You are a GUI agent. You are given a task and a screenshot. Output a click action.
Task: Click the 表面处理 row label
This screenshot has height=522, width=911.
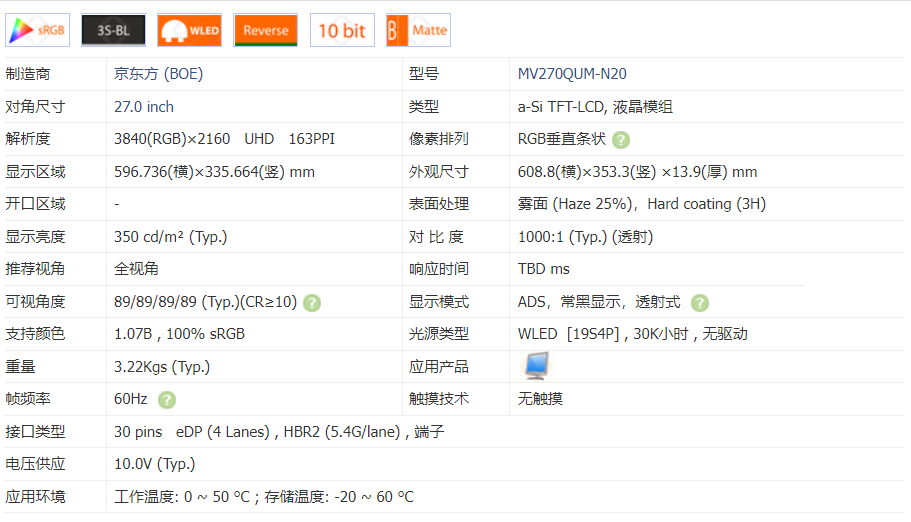click(439, 204)
